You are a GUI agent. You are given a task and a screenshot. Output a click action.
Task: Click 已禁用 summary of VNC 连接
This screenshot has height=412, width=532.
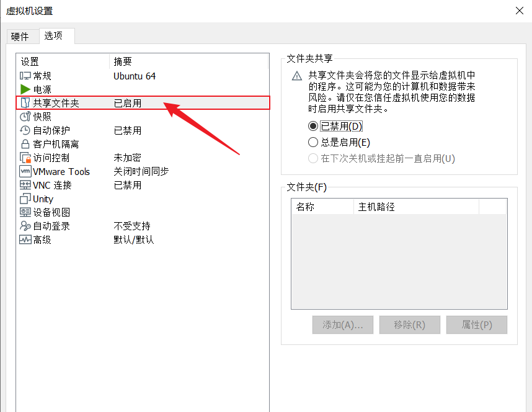(x=128, y=185)
